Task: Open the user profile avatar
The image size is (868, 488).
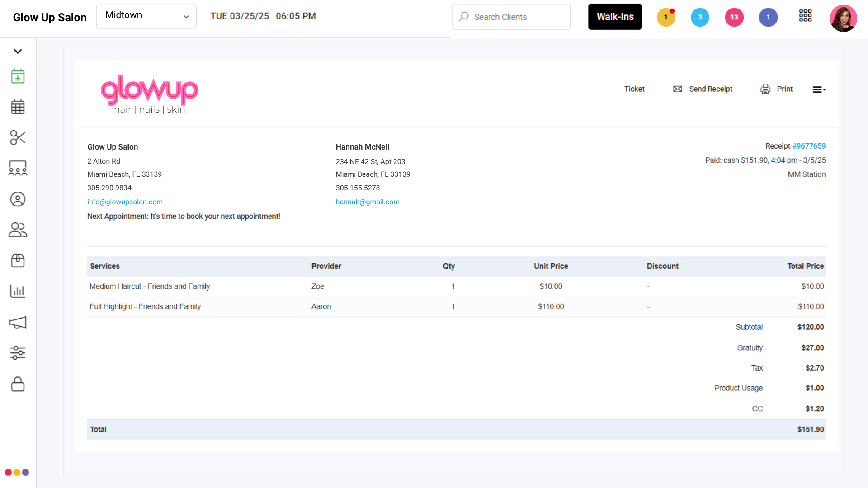Action: click(844, 19)
